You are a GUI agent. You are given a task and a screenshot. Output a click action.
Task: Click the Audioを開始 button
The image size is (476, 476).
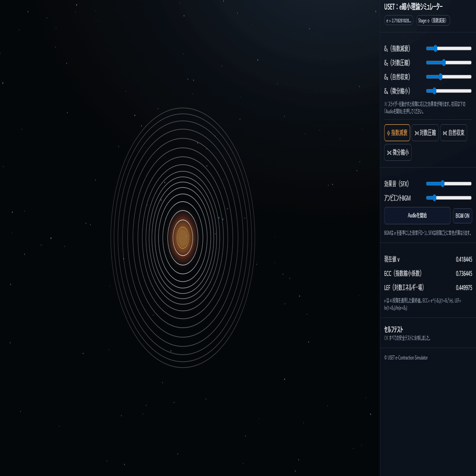click(x=417, y=216)
